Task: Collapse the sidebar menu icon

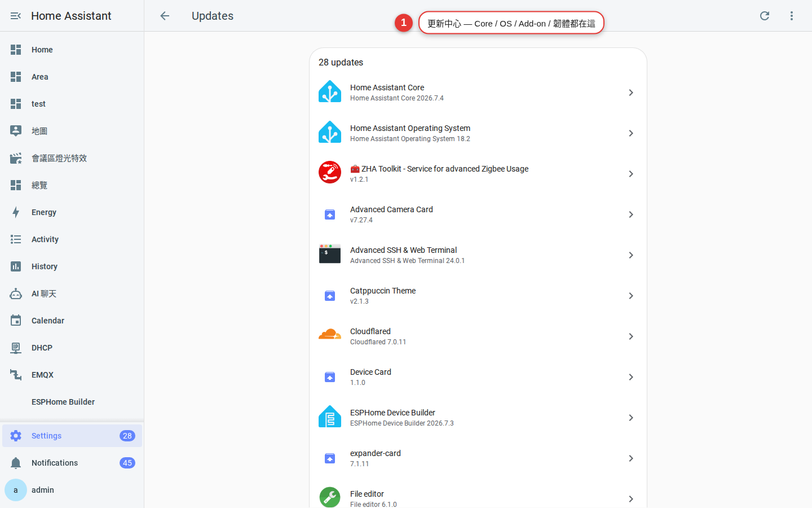Action: (x=16, y=16)
